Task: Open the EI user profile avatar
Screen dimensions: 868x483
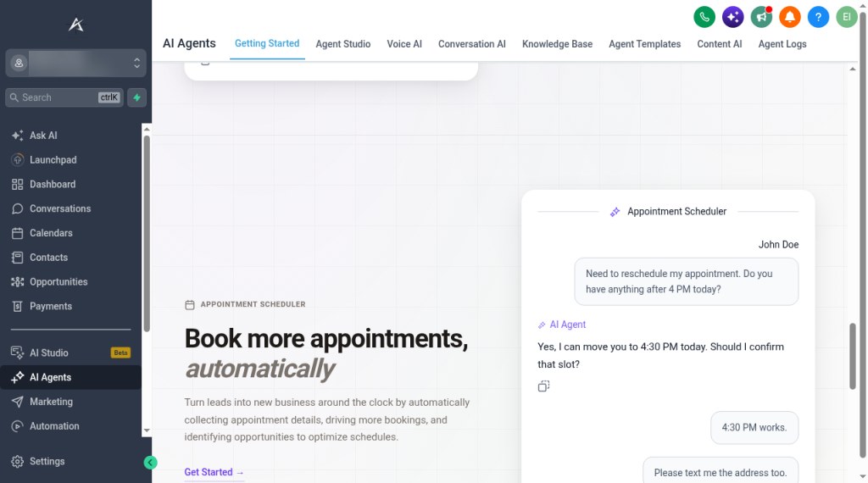Action: coord(846,17)
